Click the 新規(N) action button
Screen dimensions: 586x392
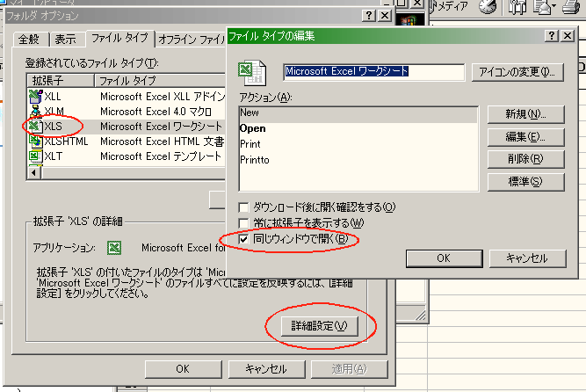click(x=525, y=114)
